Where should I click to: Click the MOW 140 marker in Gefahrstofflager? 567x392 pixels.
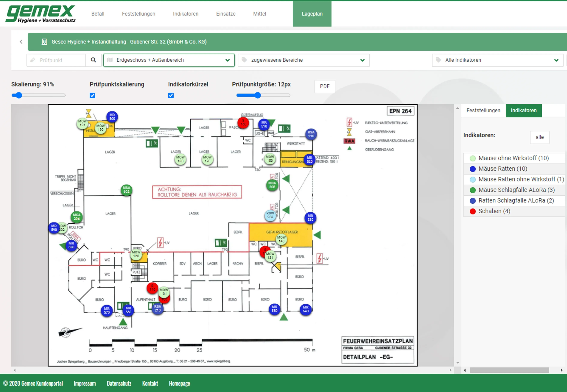click(281, 240)
